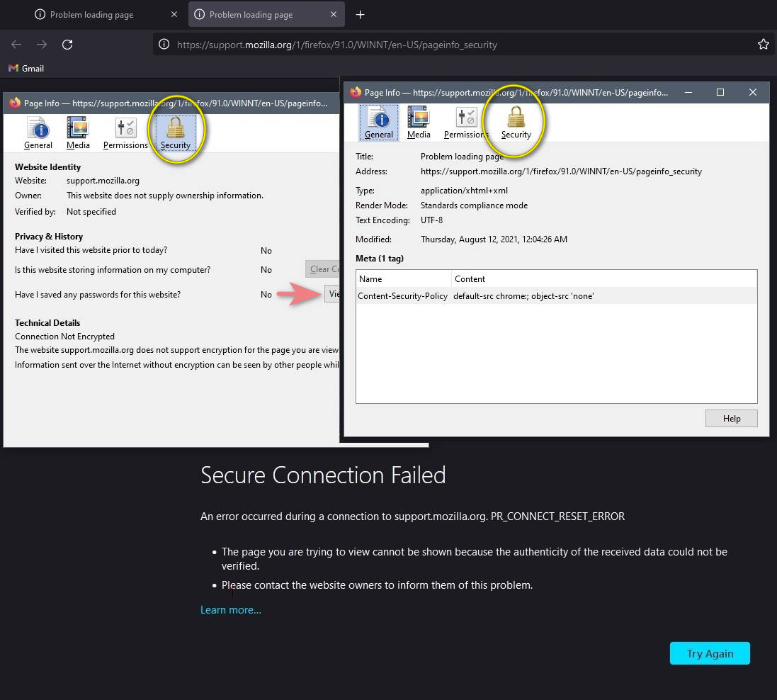The height and width of the screenshot is (700, 777).
Task: Sort the meta table by Content column
Action: pyautogui.click(x=604, y=278)
